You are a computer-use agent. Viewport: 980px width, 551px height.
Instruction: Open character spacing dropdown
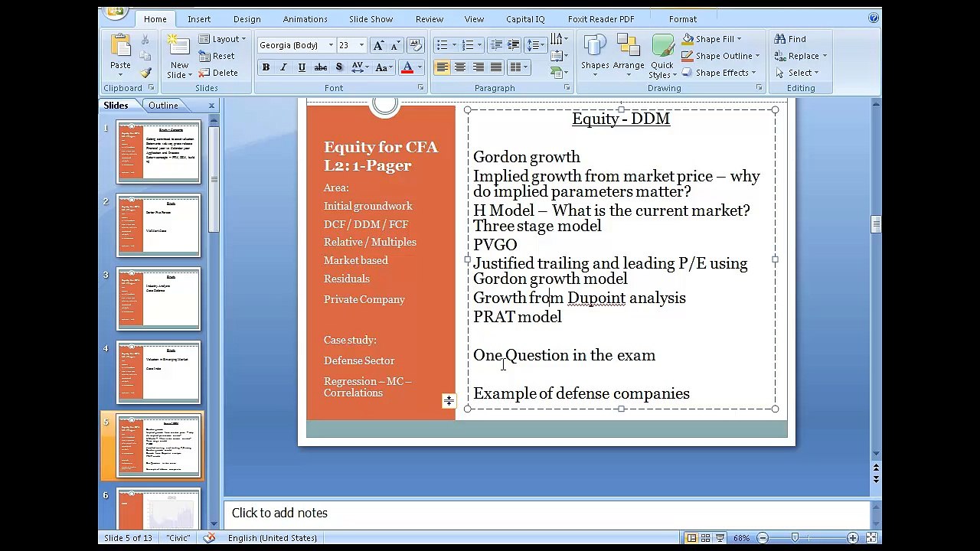[360, 67]
